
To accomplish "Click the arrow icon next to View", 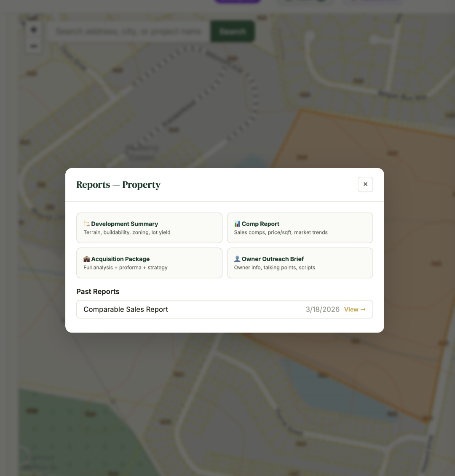I will click(x=363, y=309).
